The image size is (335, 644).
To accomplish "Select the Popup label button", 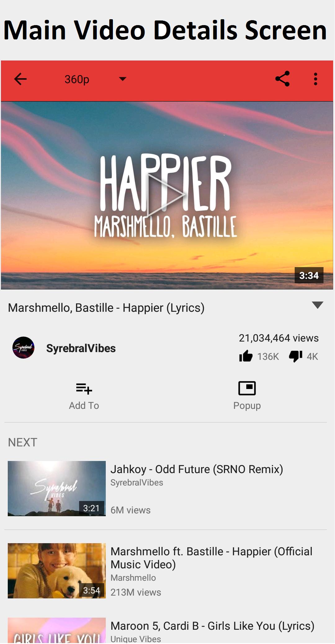I will click(247, 405).
